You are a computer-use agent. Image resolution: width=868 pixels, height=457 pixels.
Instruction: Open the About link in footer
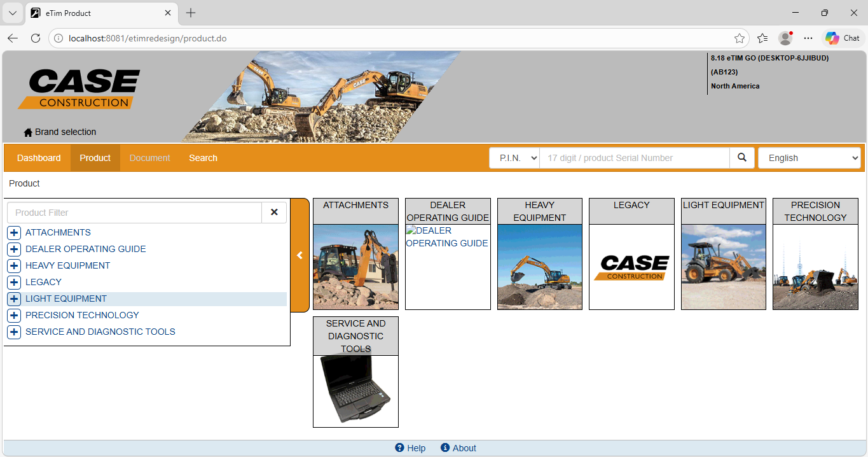coord(464,448)
